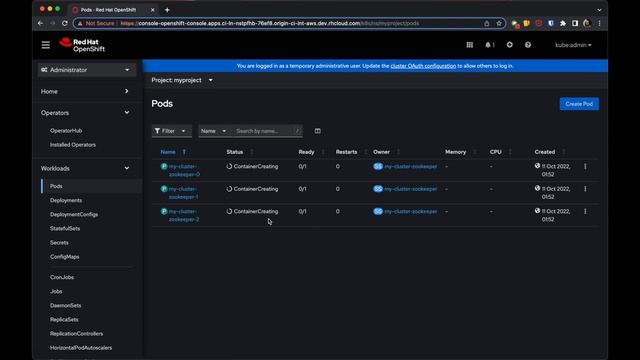
Task: Go to Installed Operators
Action: pyautogui.click(x=73, y=145)
